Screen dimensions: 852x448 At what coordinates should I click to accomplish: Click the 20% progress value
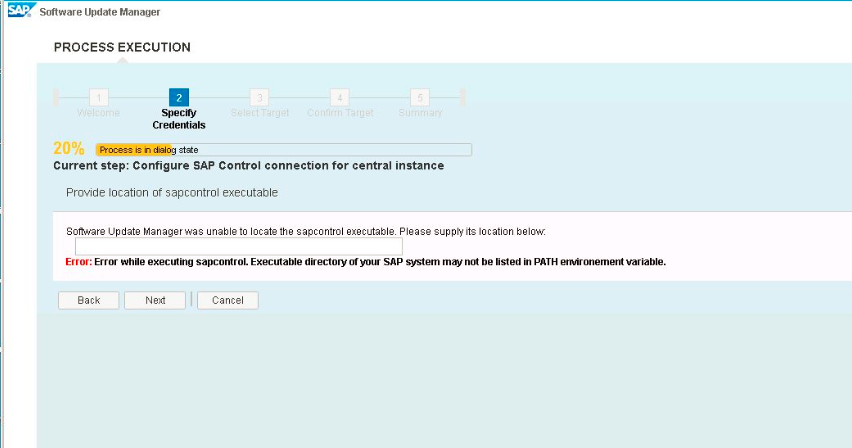click(x=69, y=148)
